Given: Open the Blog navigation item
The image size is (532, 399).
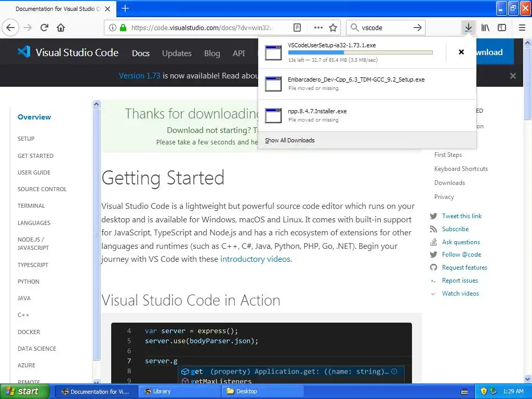Looking at the screenshot, I should pos(212,54).
